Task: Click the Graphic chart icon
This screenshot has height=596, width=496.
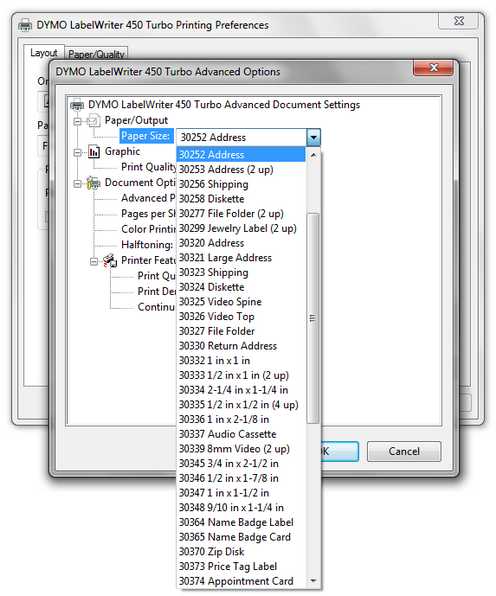Action: [94, 151]
